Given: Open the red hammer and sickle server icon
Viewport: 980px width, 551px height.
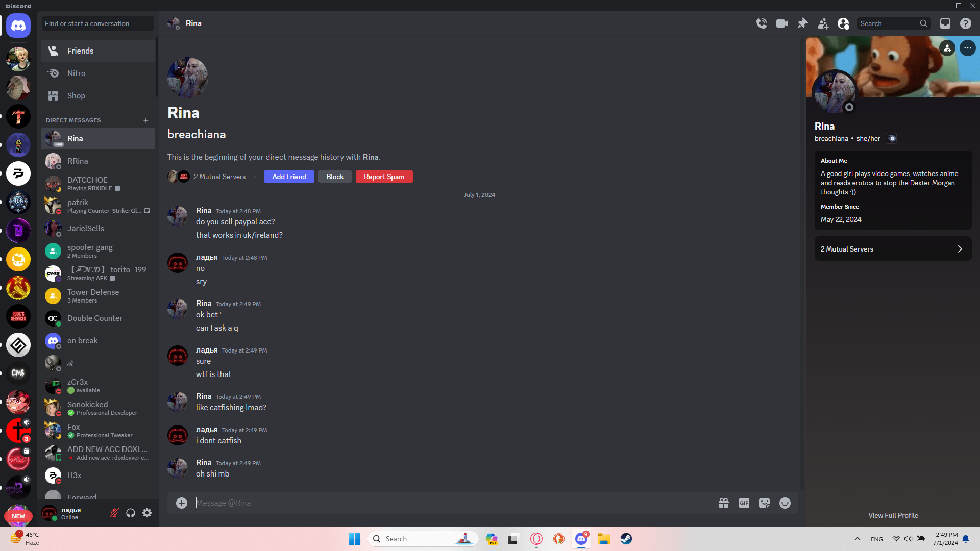Looking at the screenshot, I should click(x=18, y=288).
